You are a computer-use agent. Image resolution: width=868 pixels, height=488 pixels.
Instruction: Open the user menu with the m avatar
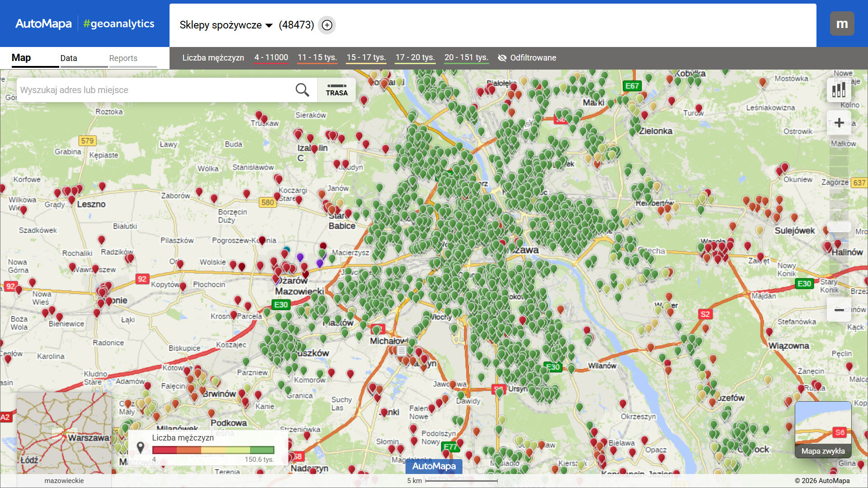pos(842,23)
